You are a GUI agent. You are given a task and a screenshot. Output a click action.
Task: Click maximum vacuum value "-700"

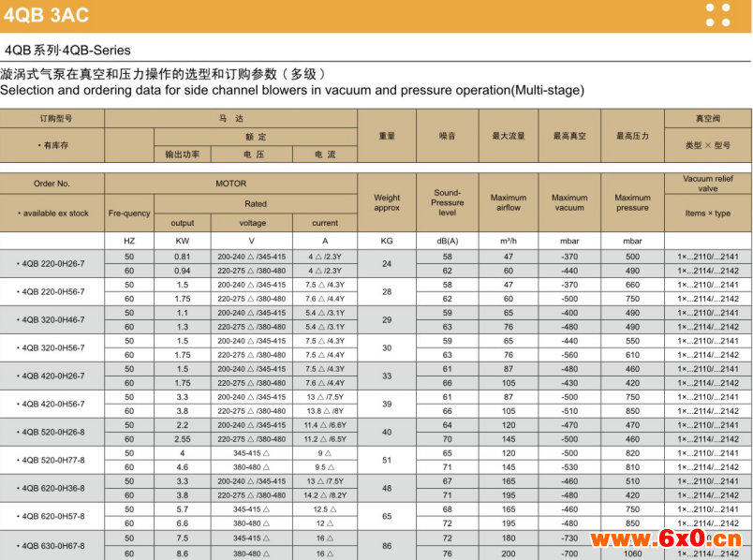click(569, 553)
